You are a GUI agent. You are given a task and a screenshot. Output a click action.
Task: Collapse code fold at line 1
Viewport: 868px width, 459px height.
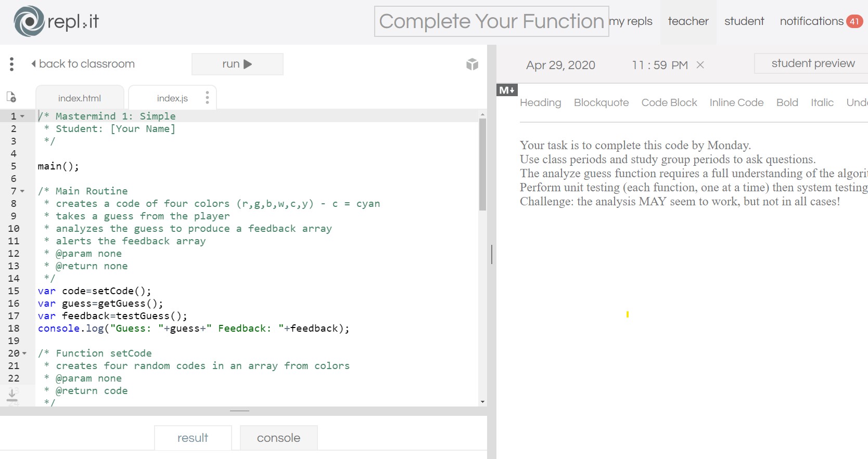(22, 116)
